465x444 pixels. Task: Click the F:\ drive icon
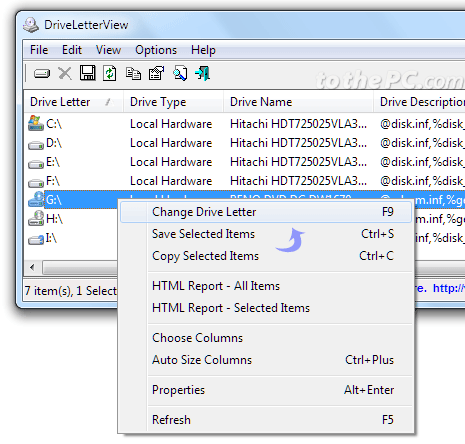pos(36,183)
